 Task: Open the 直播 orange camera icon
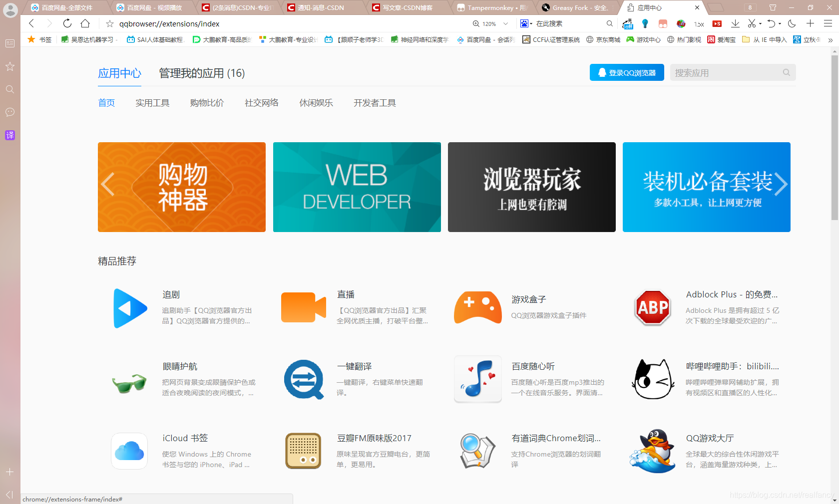click(x=304, y=307)
